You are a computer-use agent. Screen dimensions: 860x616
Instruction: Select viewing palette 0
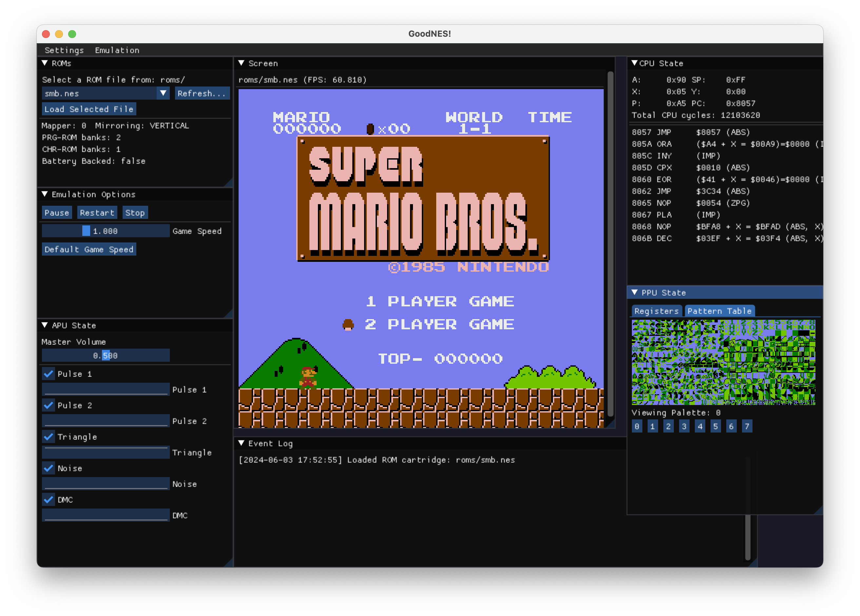(x=637, y=426)
